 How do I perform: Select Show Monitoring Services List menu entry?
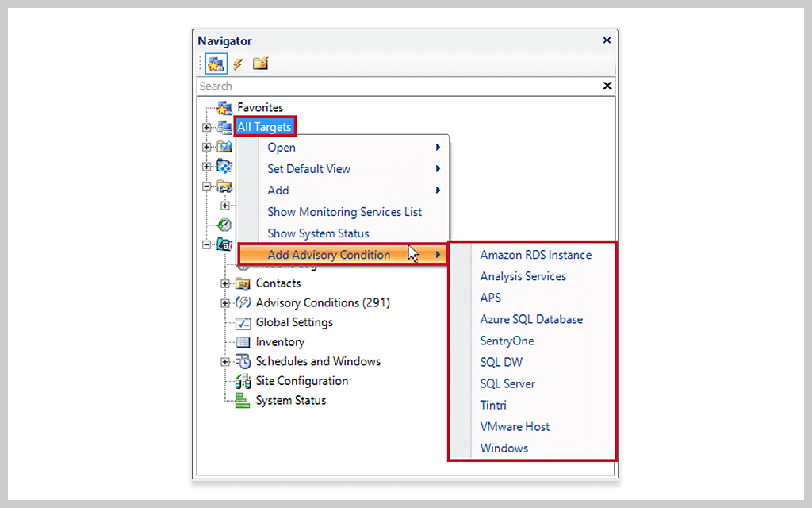click(345, 212)
